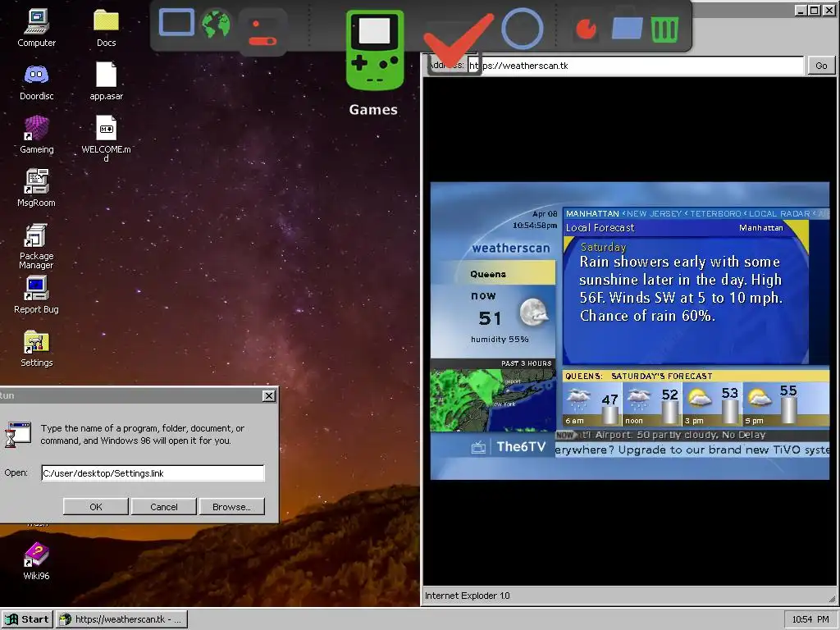The width and height of the screenshot is (840, 630).
Task: Open the Wiki96 desktop shortcut
Action: [x=36, y=561]
